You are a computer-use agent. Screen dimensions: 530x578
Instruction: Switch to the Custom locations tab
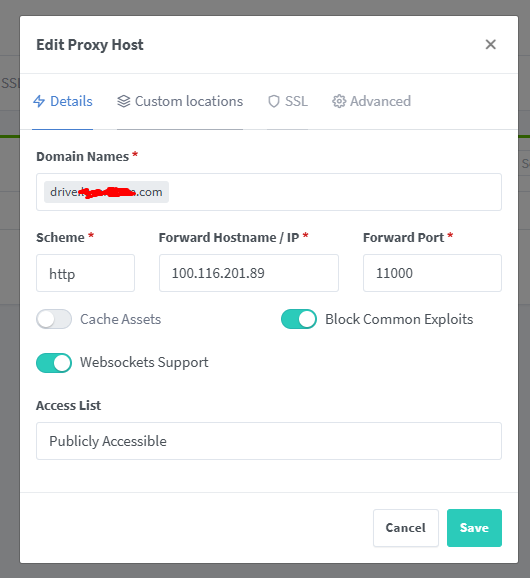[180, 101]
